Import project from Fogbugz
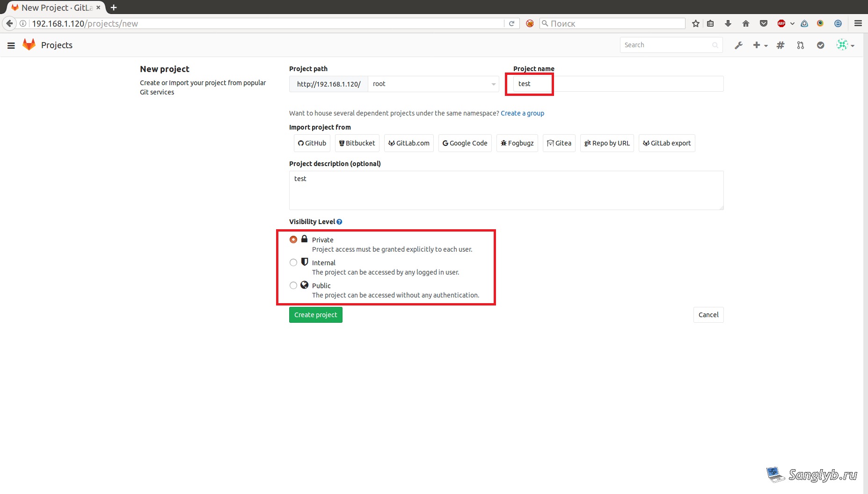 [517, 143]
